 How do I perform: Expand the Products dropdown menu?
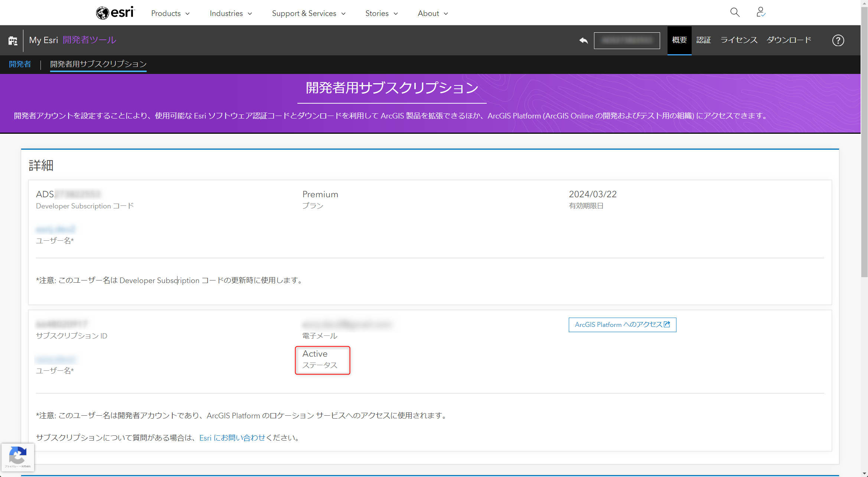coord(170,13)
